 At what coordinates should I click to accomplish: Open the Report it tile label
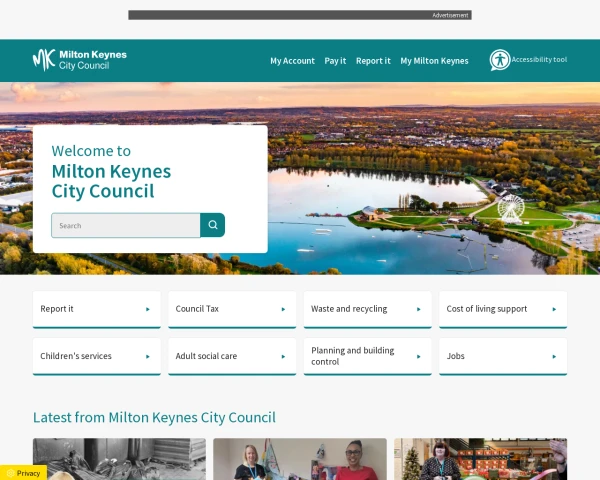(x=57, y=309)
